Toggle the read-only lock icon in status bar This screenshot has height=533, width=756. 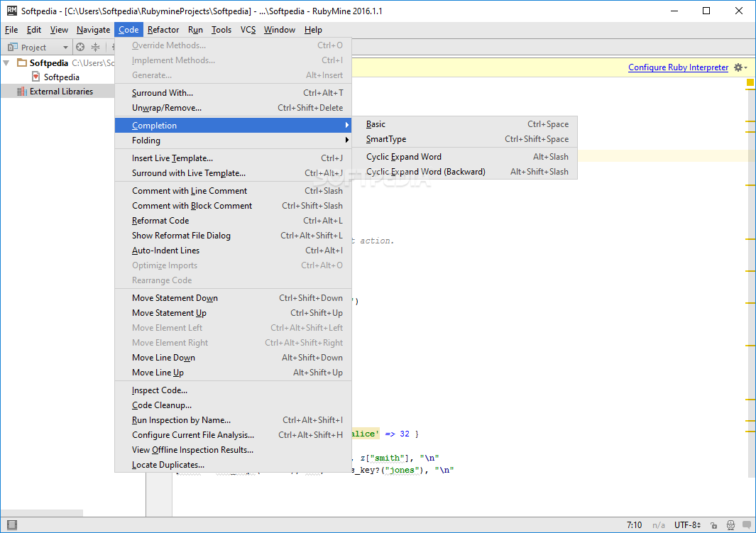[x=713, y=525]
